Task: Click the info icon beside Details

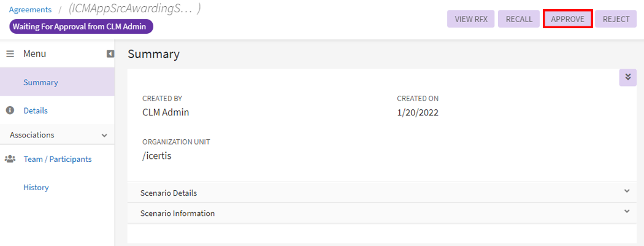Action: pos(10,110)
